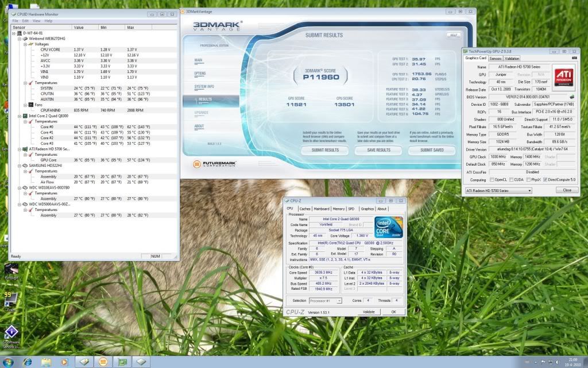Open the SiSoftware Sandra desktop shortcut
Image resolution: width=588 pixels, height=368 pixels.
pos(11,334)
